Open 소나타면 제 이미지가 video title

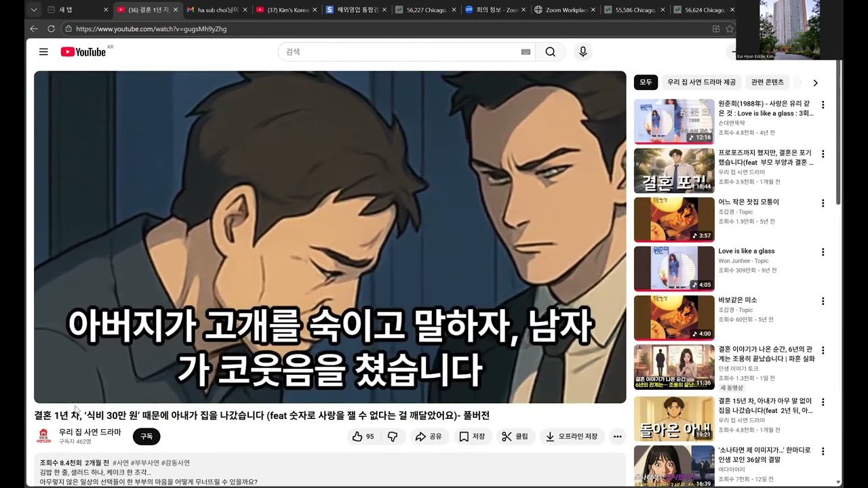tap(764, 454)
